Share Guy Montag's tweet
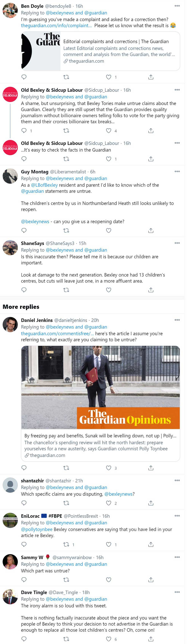190x644 pixels. 151,230
